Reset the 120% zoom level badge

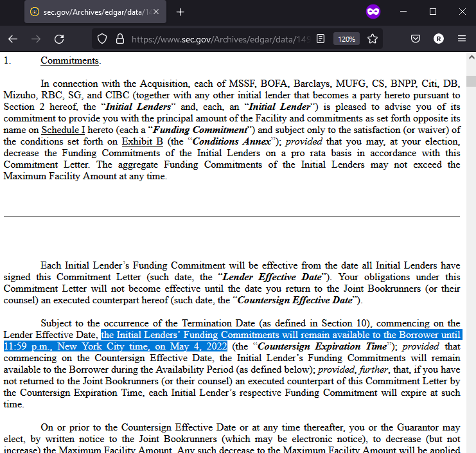pyautogui.click(x=346, y=39)
